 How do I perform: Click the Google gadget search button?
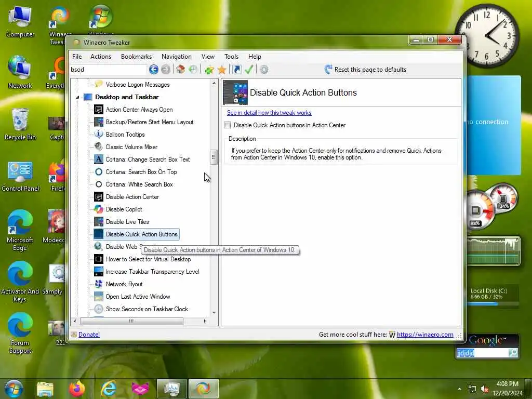[513, 353]
